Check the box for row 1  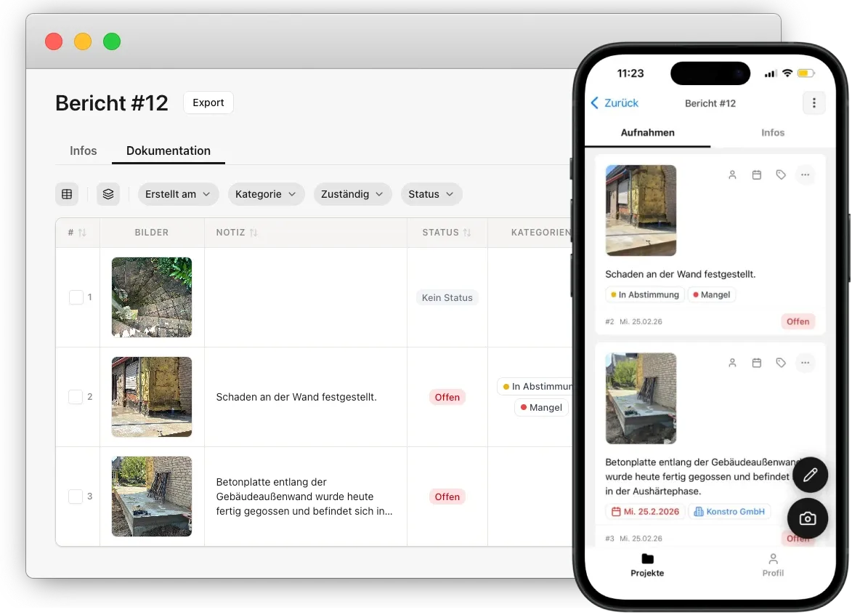(x=76, y=297)
